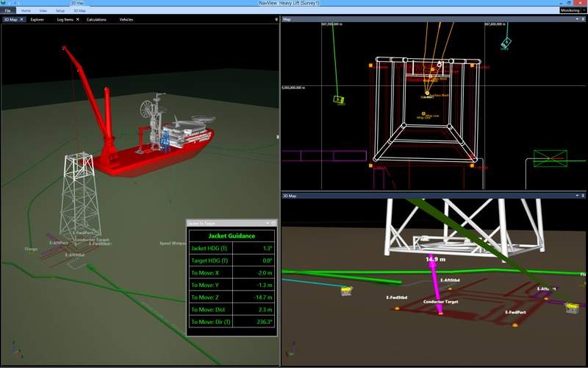Close the Log Items tab
588x368 pixels.
click(79, 20)
